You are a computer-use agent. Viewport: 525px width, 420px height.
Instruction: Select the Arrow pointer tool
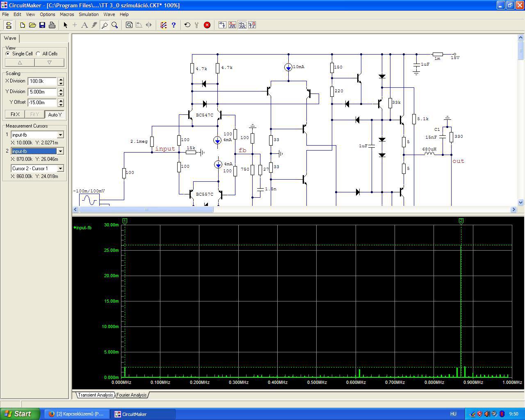click(x=65, y=25)
